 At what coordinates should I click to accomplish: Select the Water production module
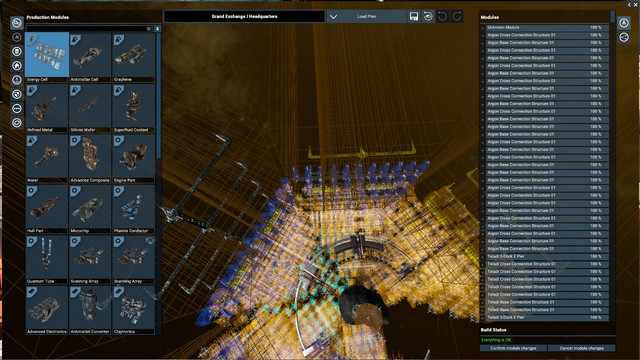coord(47,159)
